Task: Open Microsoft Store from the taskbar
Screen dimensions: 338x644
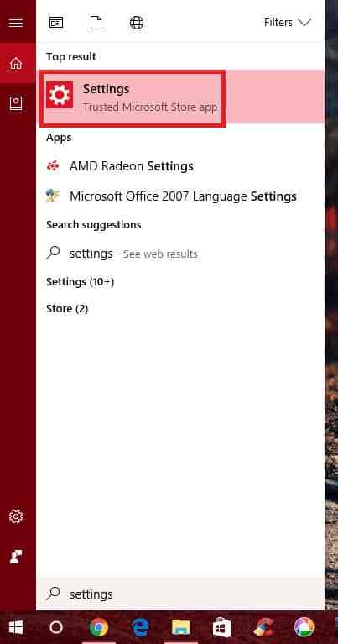Action: (x=222, y=627)
